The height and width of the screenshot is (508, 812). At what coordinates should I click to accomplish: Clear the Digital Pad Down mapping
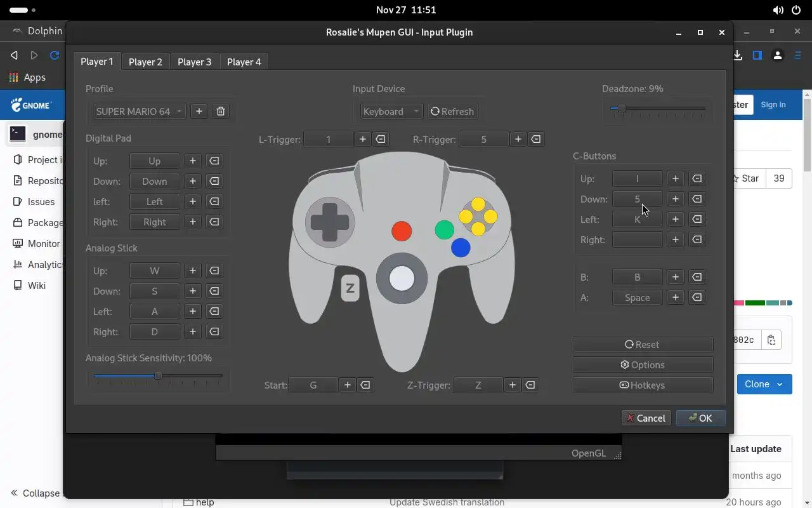pyautogui.click(x=214, y=181)
